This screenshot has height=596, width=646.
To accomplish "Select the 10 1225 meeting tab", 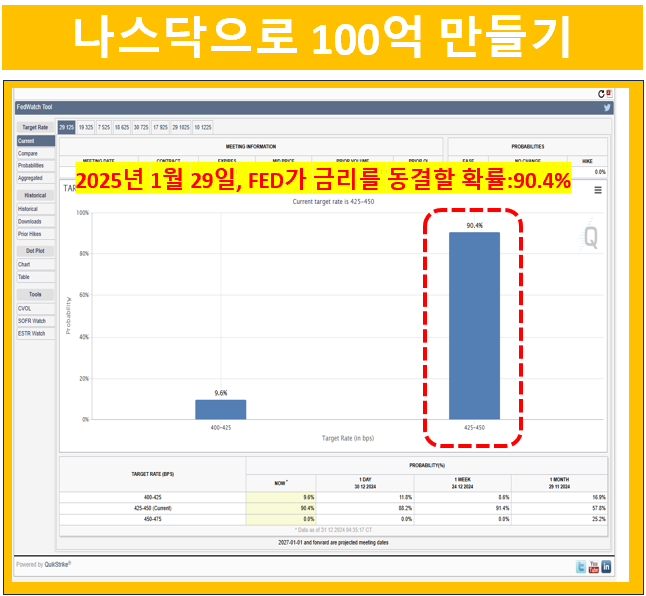I will 203,127.
